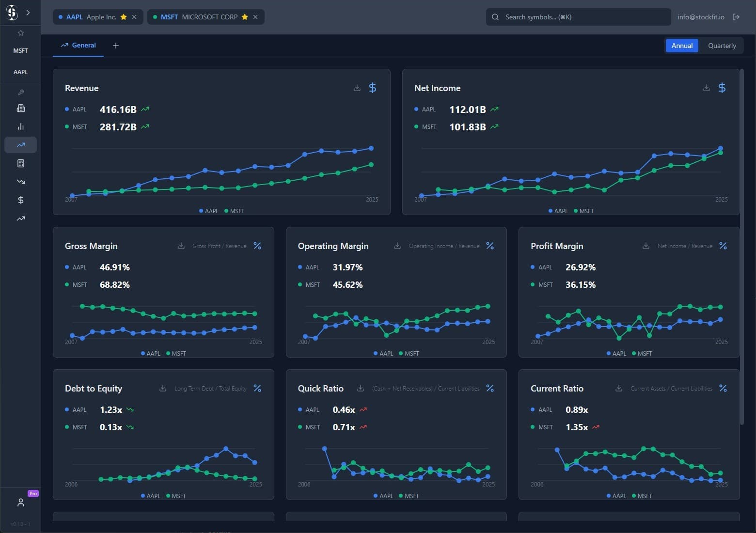Remove the MSFT ticker with its close button
This screenshot has height=533, width=756.
[x=255, y=16]
